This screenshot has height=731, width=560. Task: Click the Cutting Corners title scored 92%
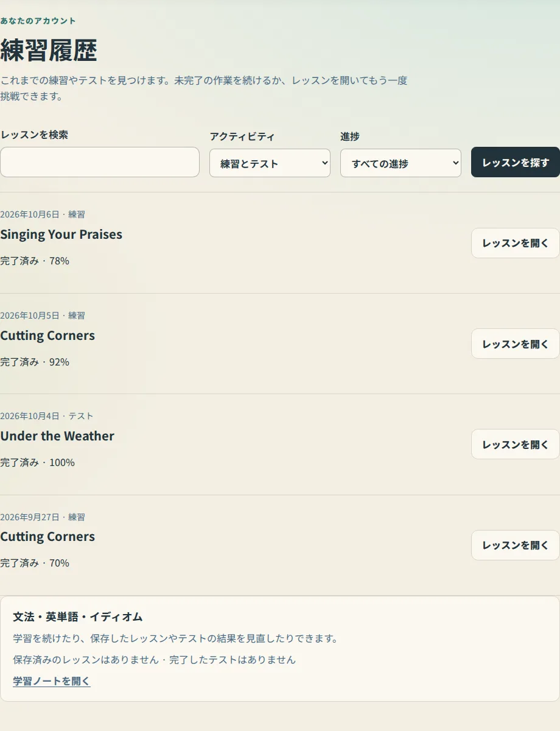pyautogui.click(x=47, y=336)
